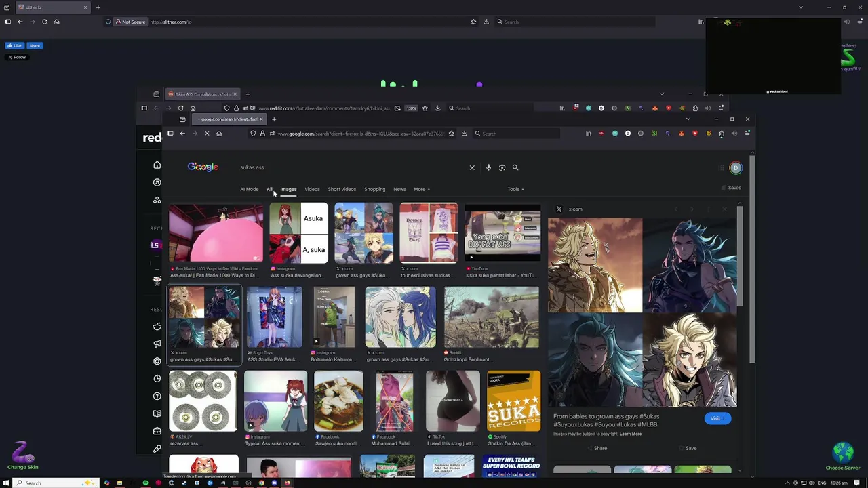Image resolution: width=868 pixels, height=488 pixels.
Task: Bookmark the Reddit page with the star
Action: coord(425,108)
